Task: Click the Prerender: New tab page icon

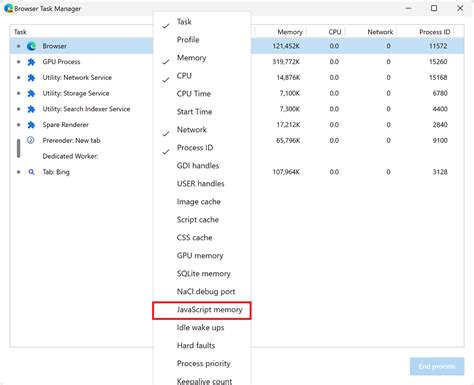Action: click(x=31, y=140)
